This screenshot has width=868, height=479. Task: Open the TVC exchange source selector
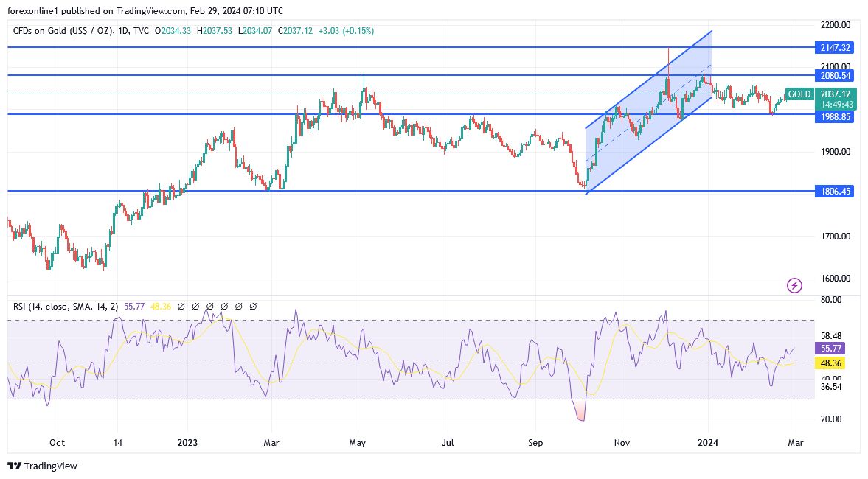[x=142, y=32]
